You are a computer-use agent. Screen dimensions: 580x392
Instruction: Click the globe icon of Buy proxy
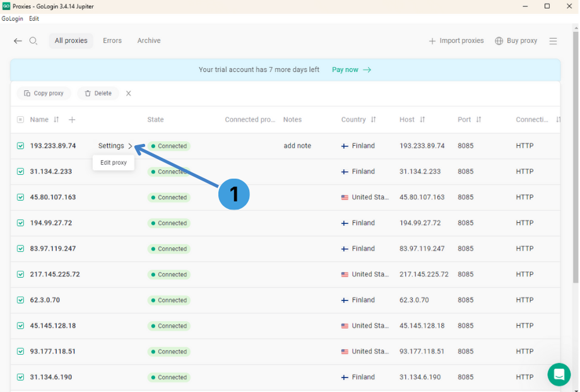[499, 40]
